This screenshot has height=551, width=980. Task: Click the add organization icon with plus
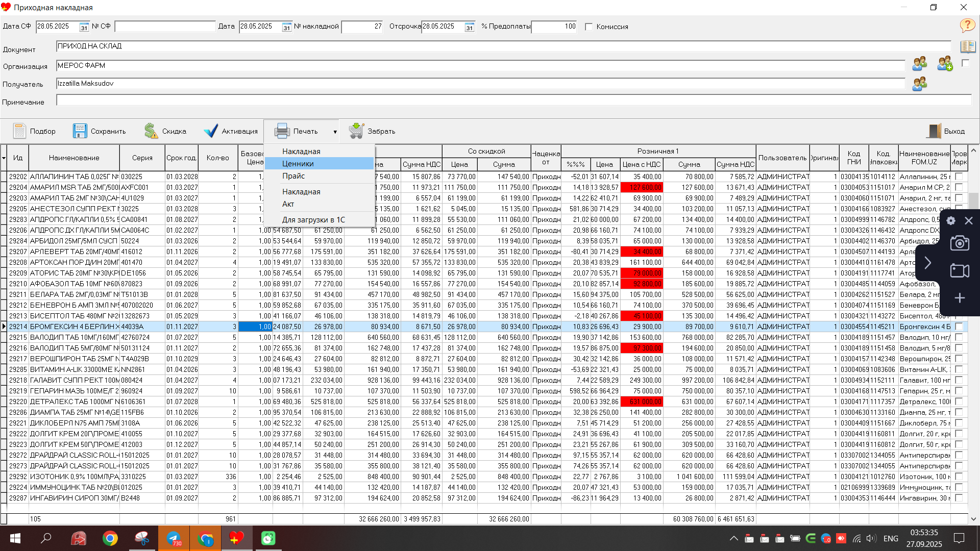pyautogui.click(x=945, y=64)
